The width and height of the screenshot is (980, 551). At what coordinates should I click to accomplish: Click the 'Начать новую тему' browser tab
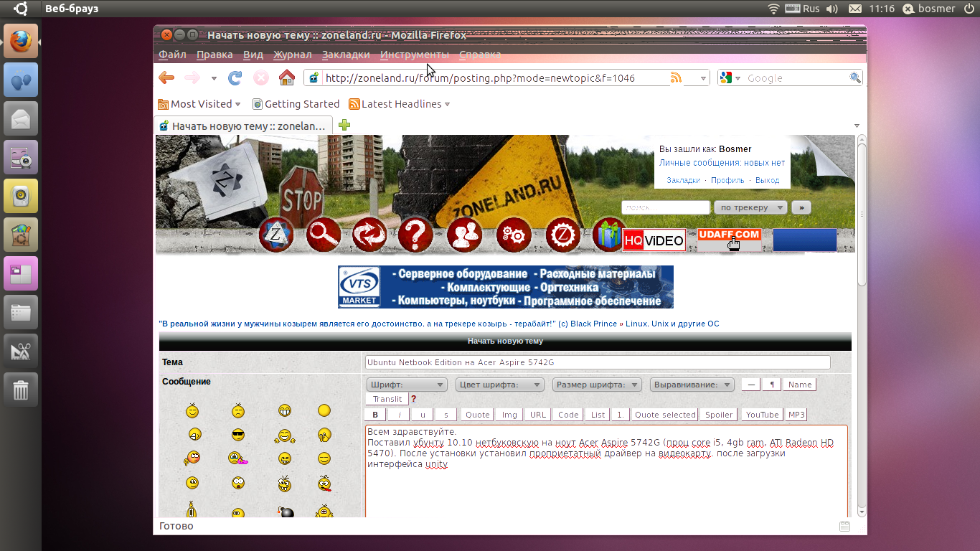[x=244, y=126]
